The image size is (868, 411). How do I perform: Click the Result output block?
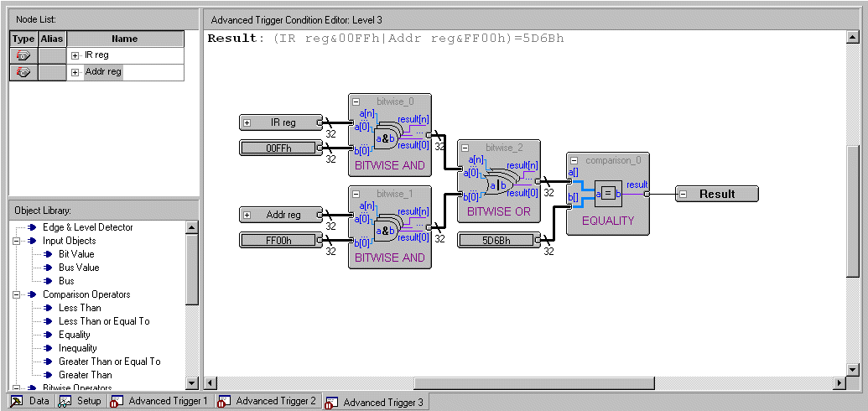pos(716,194)
